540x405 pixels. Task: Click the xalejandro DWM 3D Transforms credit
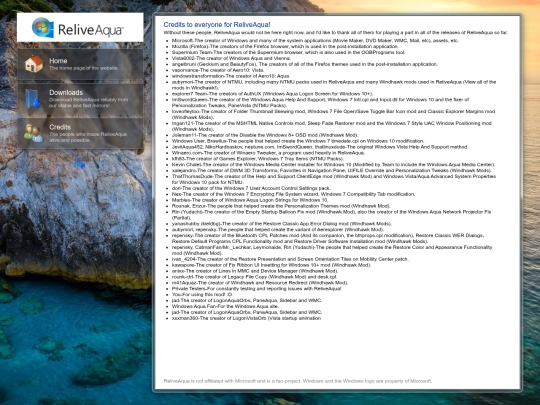(332, 170)
